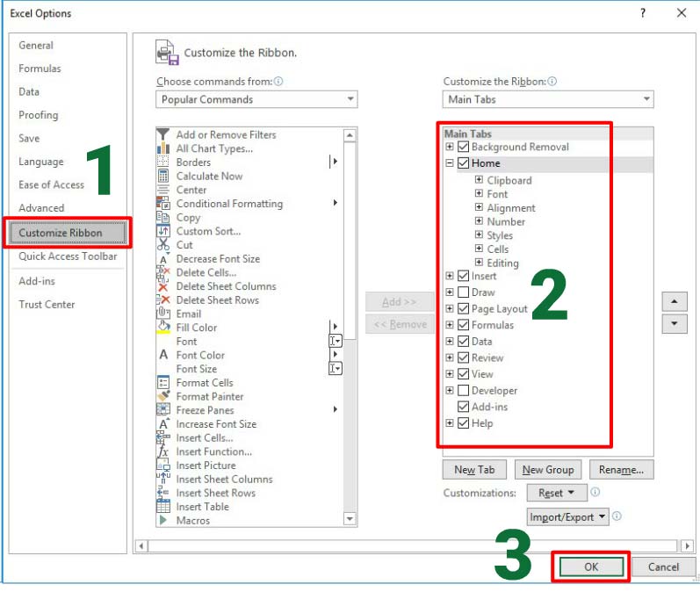This screenshot has height=599, width=700.
Task: Go to Quick Access Toolbar category
Action: tap(68, 256)
